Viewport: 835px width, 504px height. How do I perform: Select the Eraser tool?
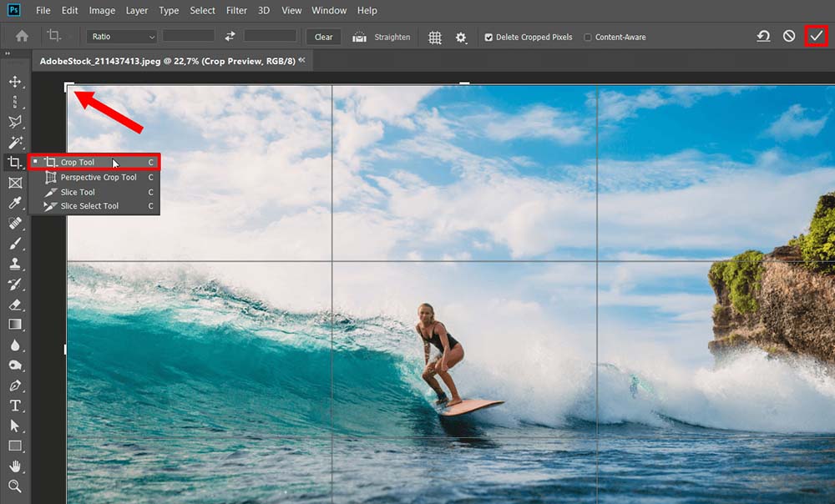(x=15, y=305)
